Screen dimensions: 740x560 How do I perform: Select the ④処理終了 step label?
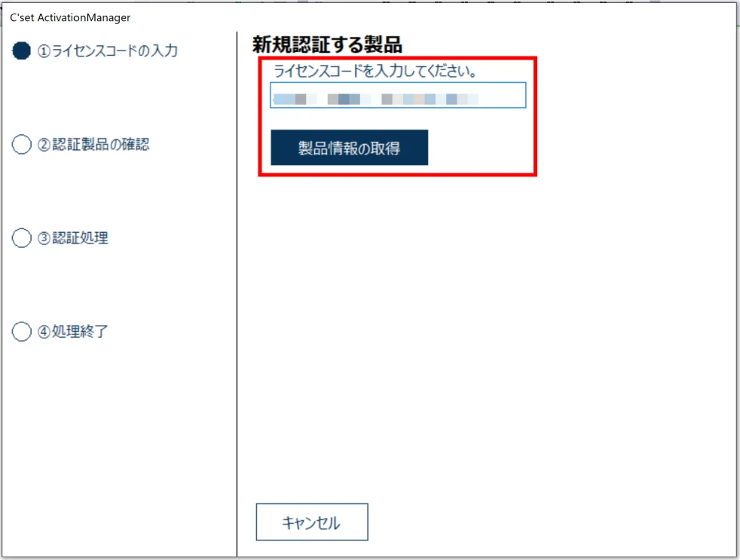[73, 332]
